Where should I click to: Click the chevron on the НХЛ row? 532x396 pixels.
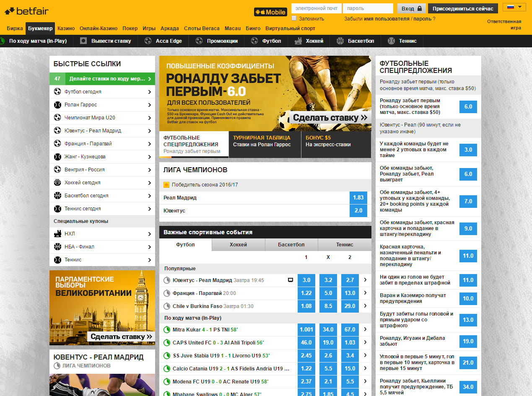[150, 234]
